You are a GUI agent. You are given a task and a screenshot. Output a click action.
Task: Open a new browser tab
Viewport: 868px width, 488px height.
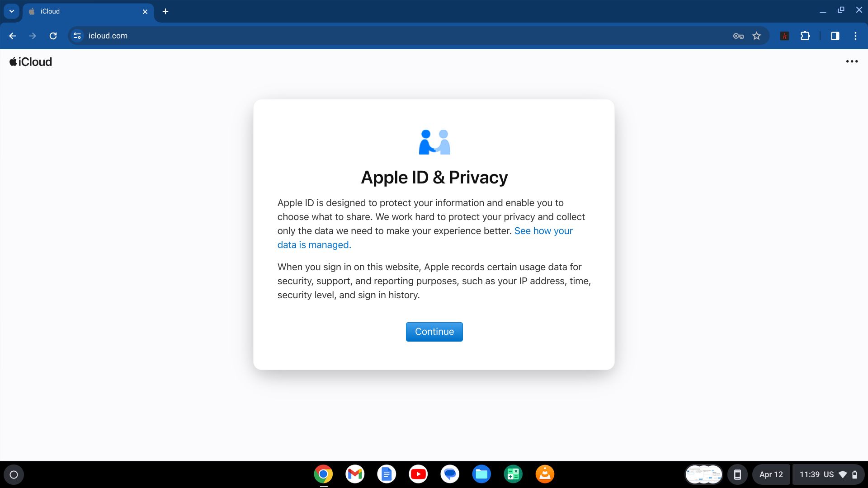165,11
